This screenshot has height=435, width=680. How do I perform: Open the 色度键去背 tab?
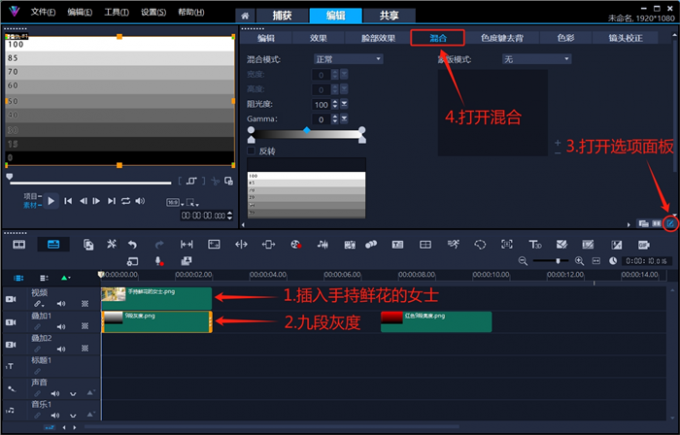(502, 38)
